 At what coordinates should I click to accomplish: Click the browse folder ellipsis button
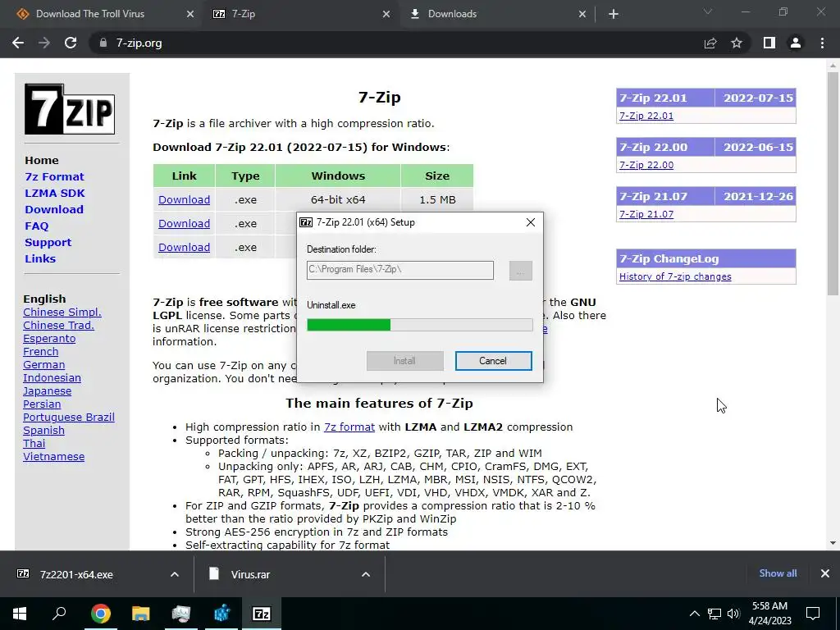[x=520, y=271]
